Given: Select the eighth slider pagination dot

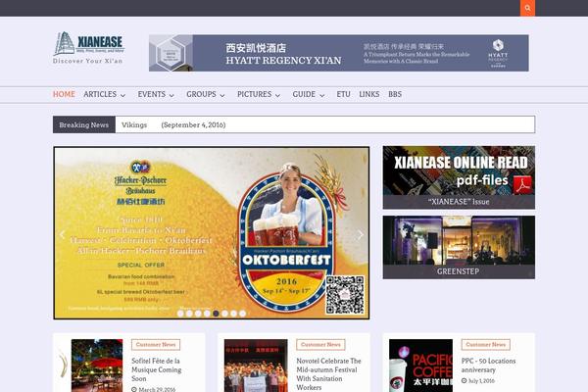Looking at the screenshot, I should tap(243, 314).
